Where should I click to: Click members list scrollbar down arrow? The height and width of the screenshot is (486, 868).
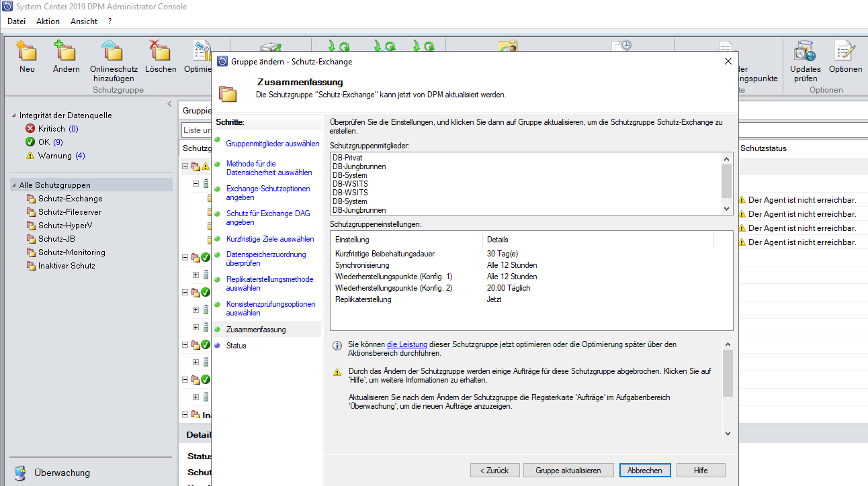(726, 209)
